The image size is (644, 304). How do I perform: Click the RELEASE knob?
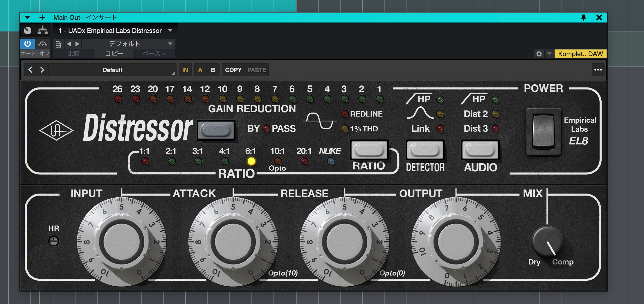click(x=344, y=242)
